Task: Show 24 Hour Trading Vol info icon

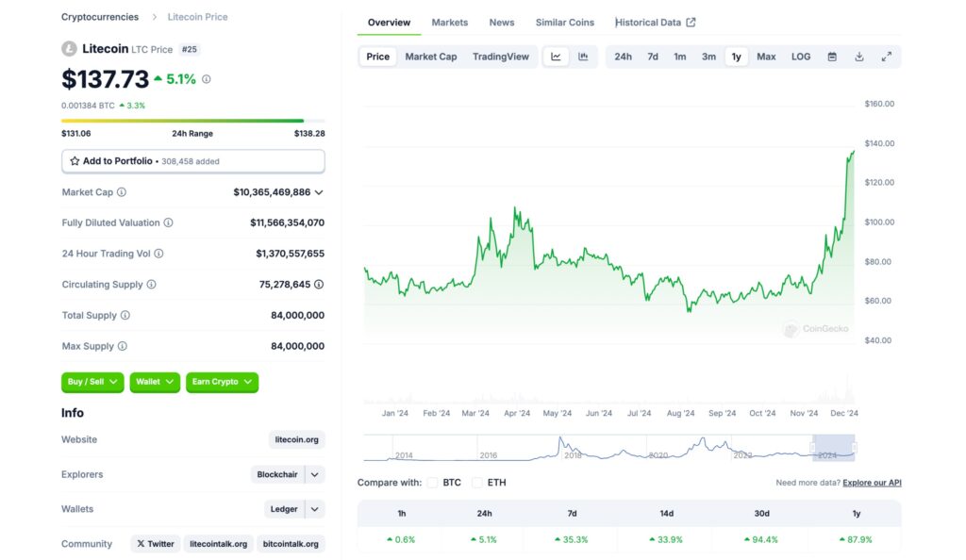Action: pos(158,254)
